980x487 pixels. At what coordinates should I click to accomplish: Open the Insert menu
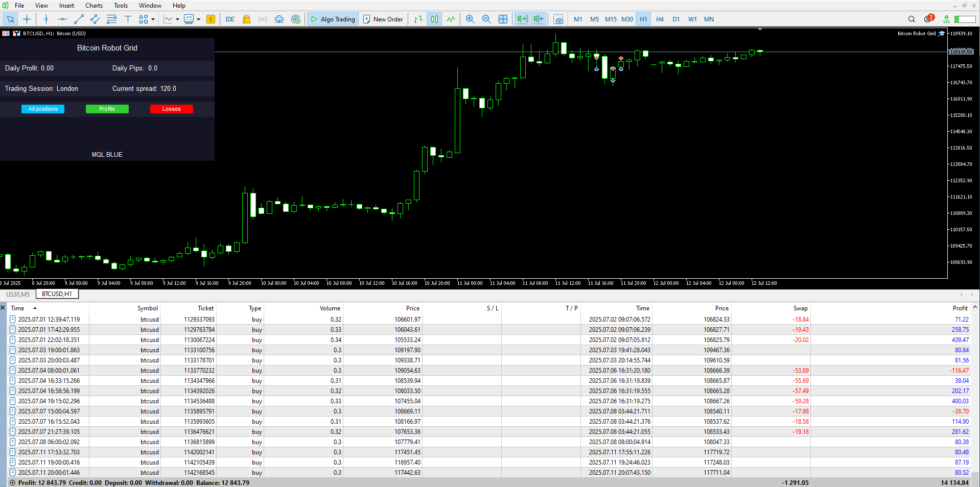click(66, 6)
